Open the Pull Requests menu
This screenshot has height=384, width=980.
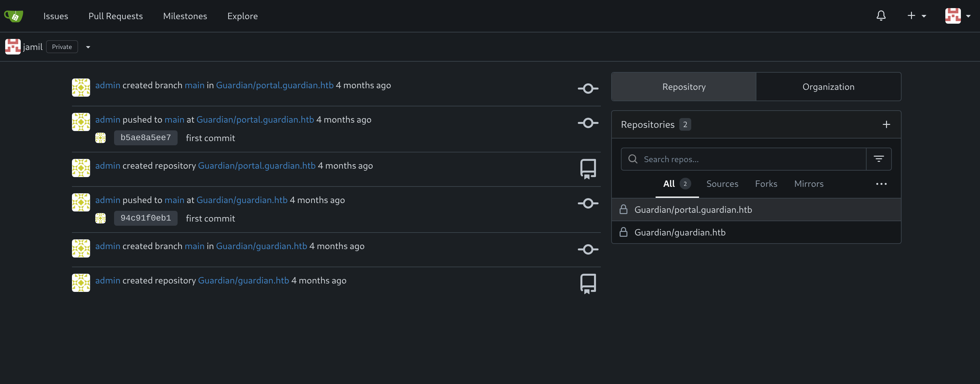(116, 16)
